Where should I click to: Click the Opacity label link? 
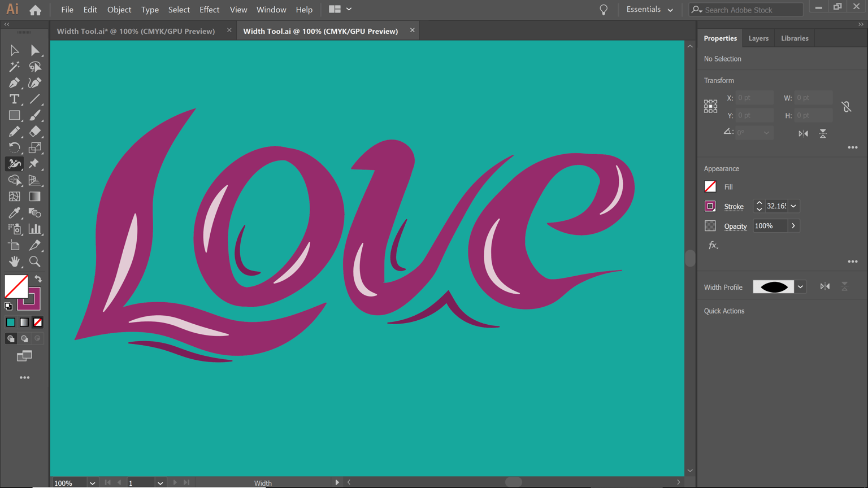[x=735, y=226]
